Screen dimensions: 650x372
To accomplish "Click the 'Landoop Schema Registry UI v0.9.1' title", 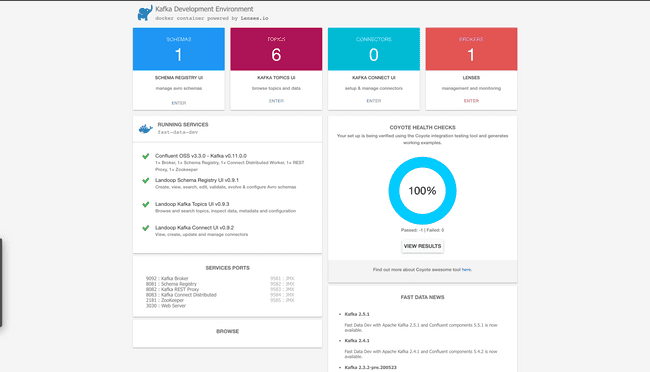I will [197, 180].
